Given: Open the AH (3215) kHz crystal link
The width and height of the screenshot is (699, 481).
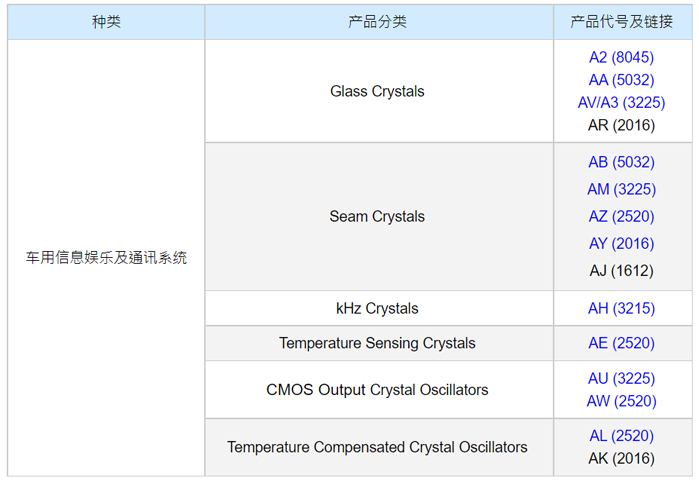Looking at the screenshot, I should click(621, 308).
